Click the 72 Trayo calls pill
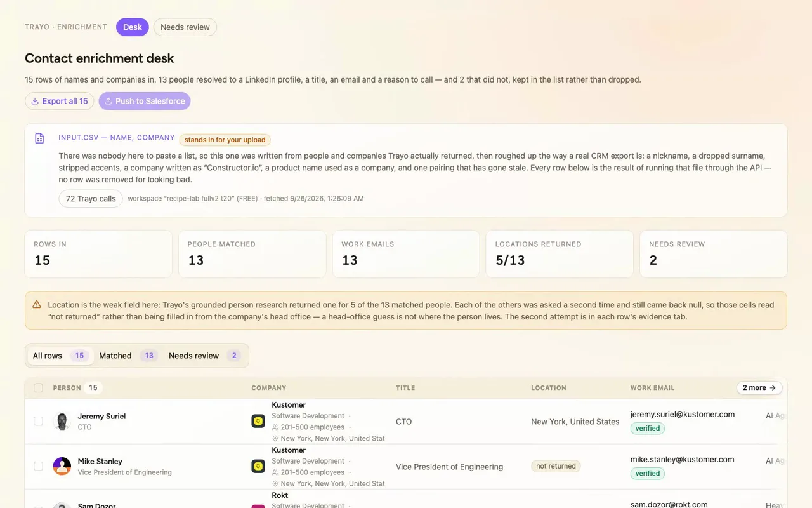The width and height of the screenshot is (812, 508). tap(91, 199)
